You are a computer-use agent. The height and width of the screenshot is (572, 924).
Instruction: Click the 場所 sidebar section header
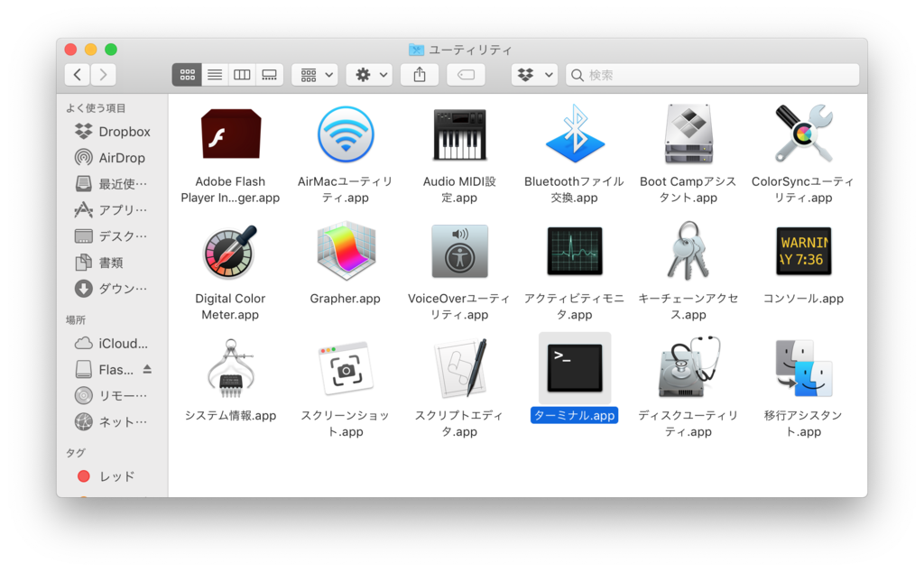point(76,320)
